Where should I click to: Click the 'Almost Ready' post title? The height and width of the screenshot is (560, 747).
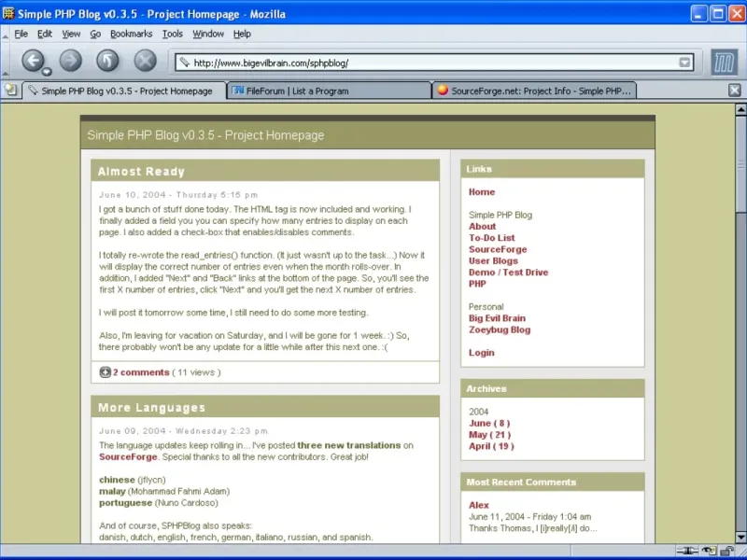(141, 172)
